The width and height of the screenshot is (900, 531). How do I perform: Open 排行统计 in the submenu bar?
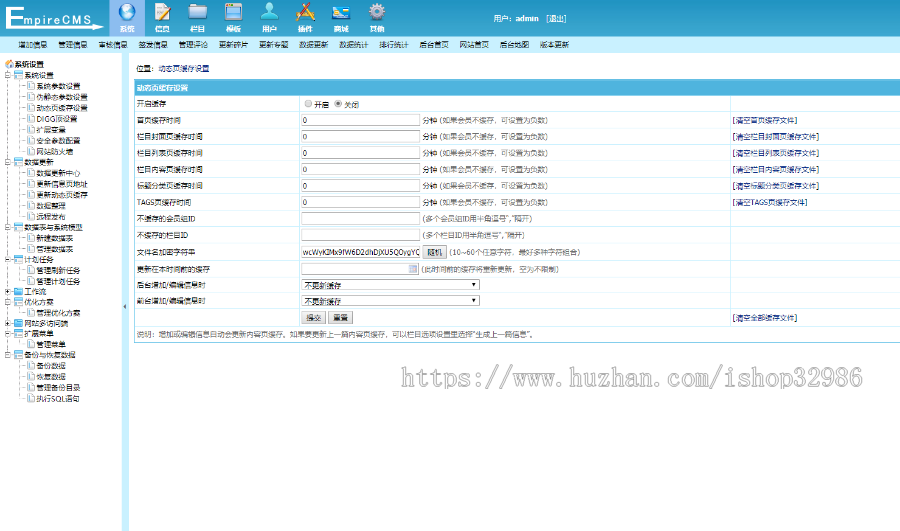click(394, 45)
